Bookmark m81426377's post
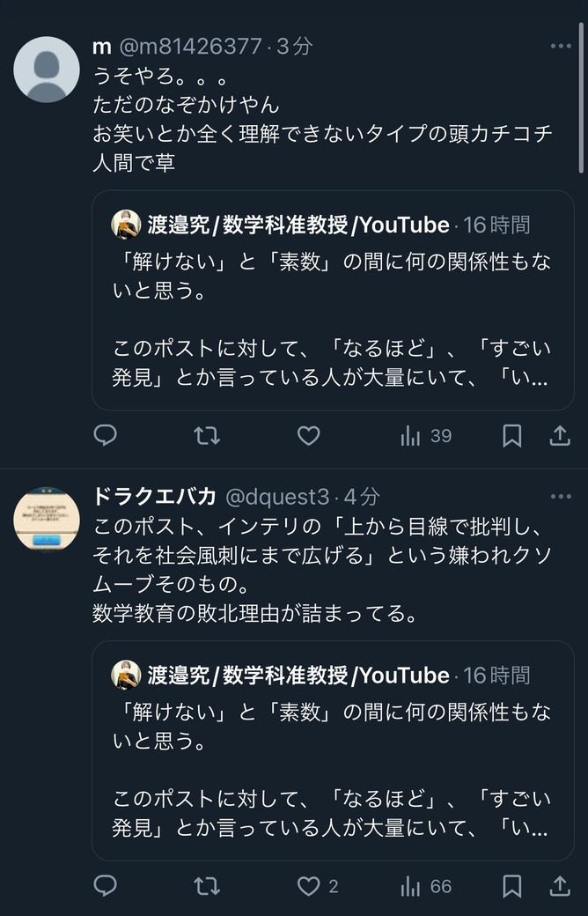Viewport: 588px width, 916px height. click(512, 435)
